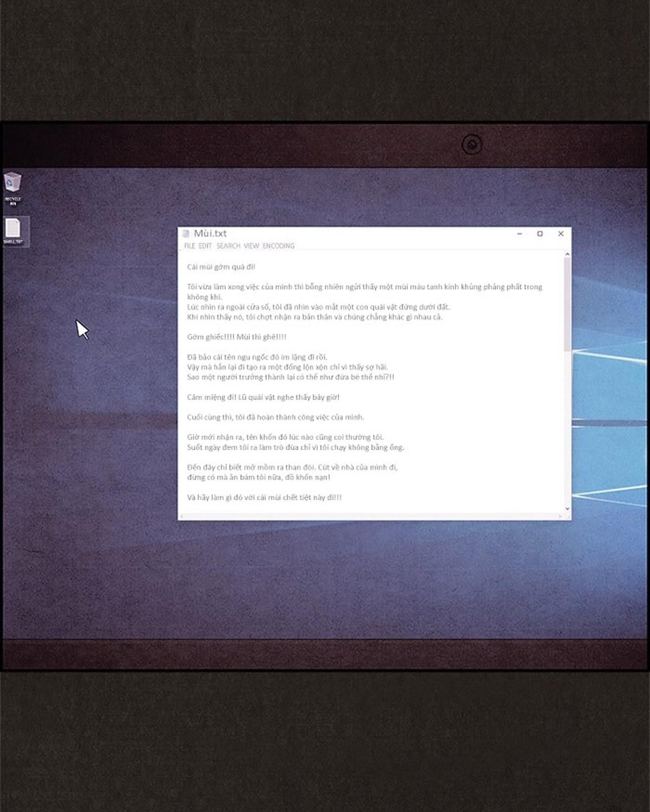Place cursor on "Gớm ghiếc!!!! Mùi thì ghê!!!!" line

[x=237, y=337]
